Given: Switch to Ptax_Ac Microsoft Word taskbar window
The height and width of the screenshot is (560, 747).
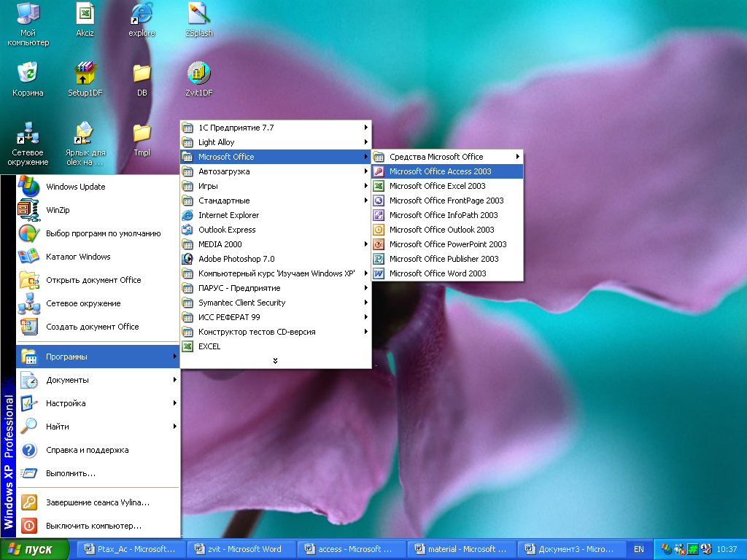Looking at the screenshot, I should pos(130,550).
